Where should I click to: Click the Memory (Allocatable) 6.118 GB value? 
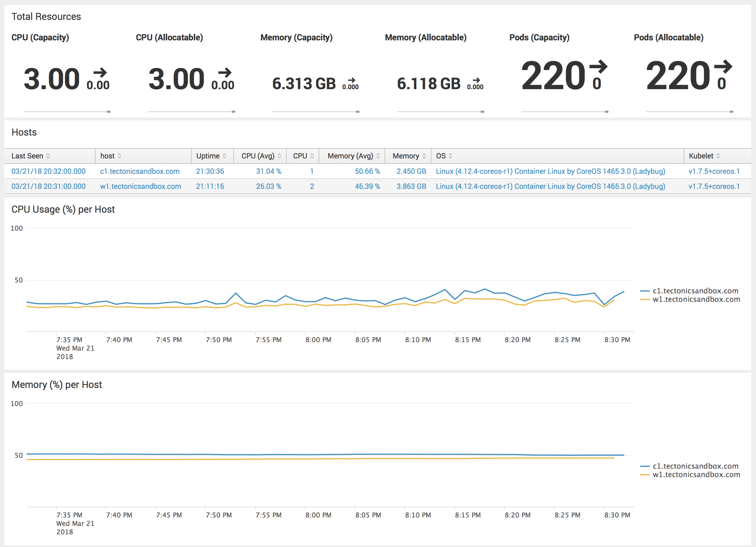coord(429,84)
